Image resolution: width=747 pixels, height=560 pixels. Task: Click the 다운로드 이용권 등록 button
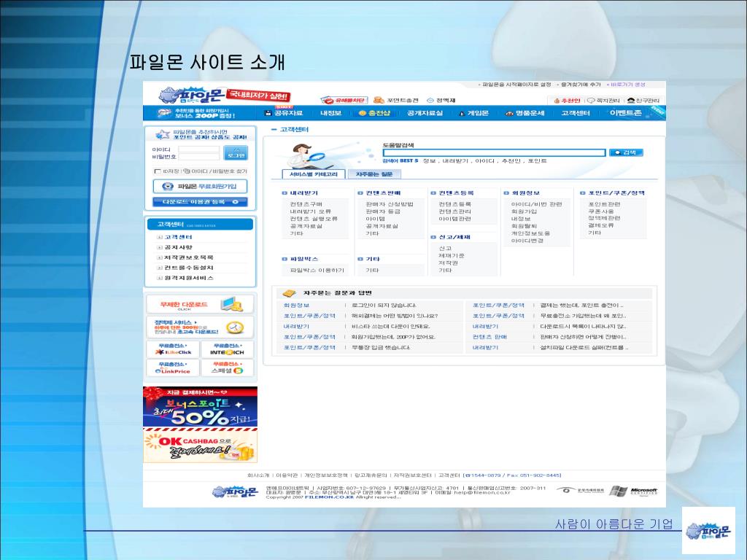(x=200, y=202)
